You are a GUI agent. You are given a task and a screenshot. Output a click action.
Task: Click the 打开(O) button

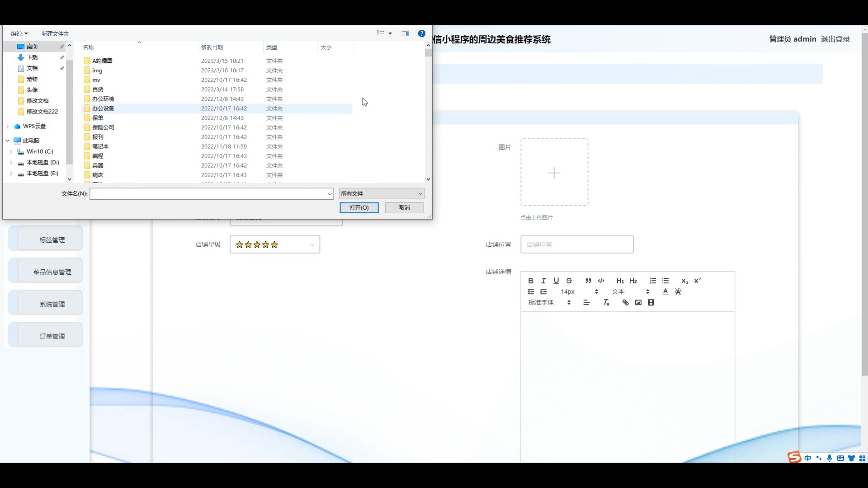point(359,207)
